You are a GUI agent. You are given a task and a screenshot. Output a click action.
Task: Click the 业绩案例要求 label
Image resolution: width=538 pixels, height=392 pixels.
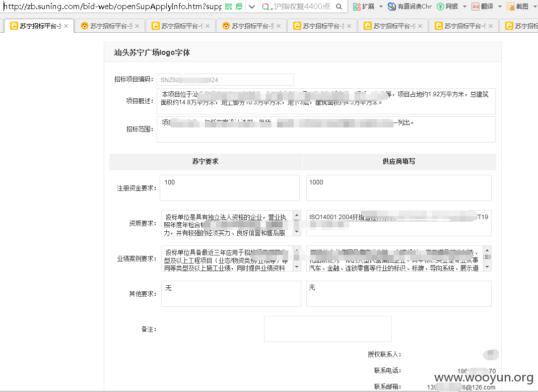[137, 259]
